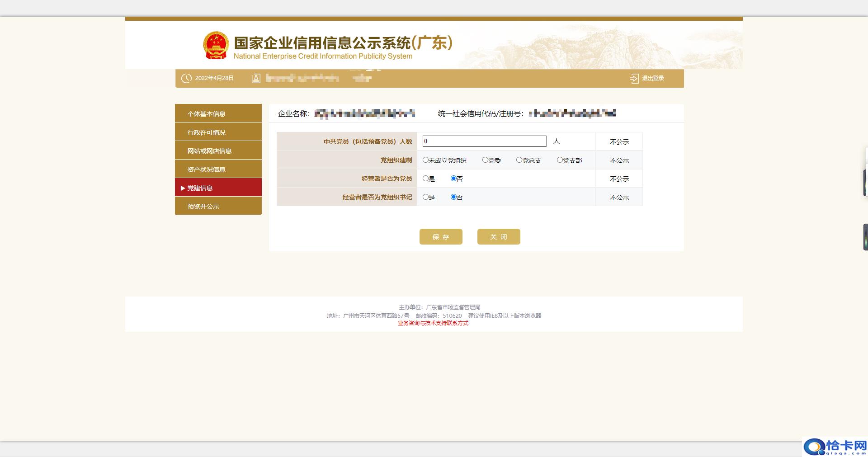Open the 业务咨询与技术支持联系方式 link
This screenshot has height=457, width=868.
433,323
